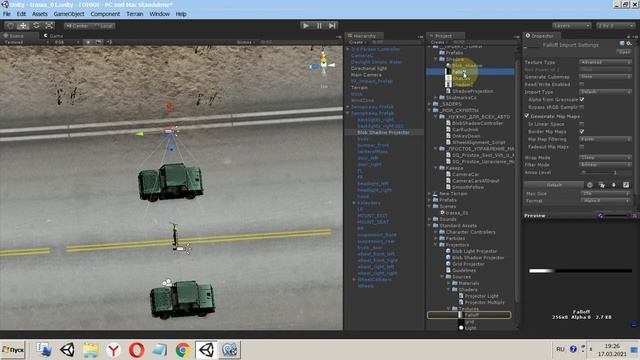The image size is (640, 360).
Task: Open the Component menu
Action: point(105,14)
